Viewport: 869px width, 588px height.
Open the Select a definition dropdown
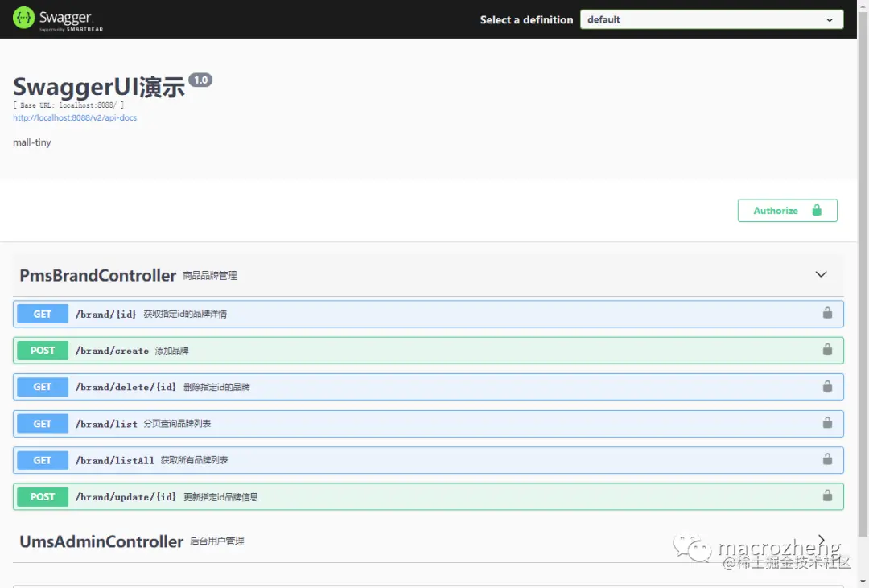[711, 19]
